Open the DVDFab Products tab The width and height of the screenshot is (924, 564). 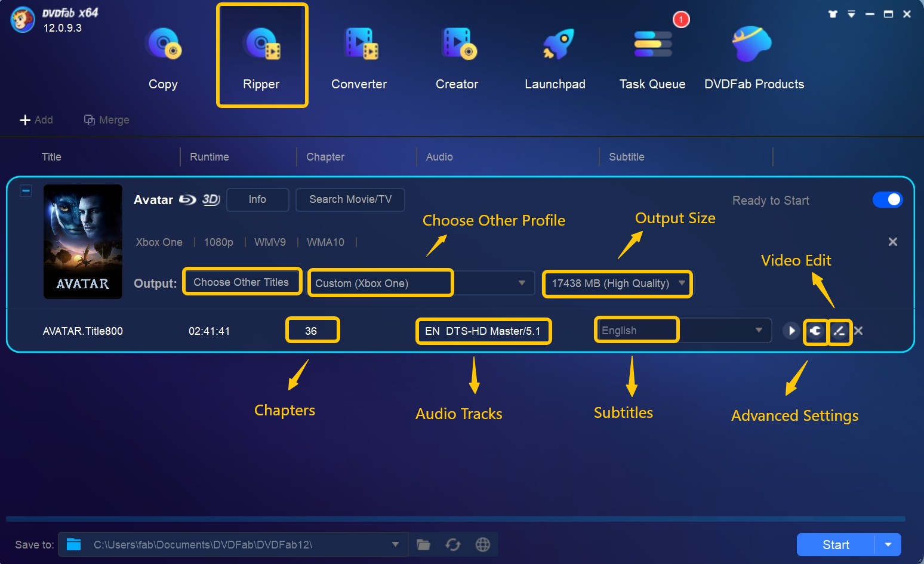click(x=753, y=57)
